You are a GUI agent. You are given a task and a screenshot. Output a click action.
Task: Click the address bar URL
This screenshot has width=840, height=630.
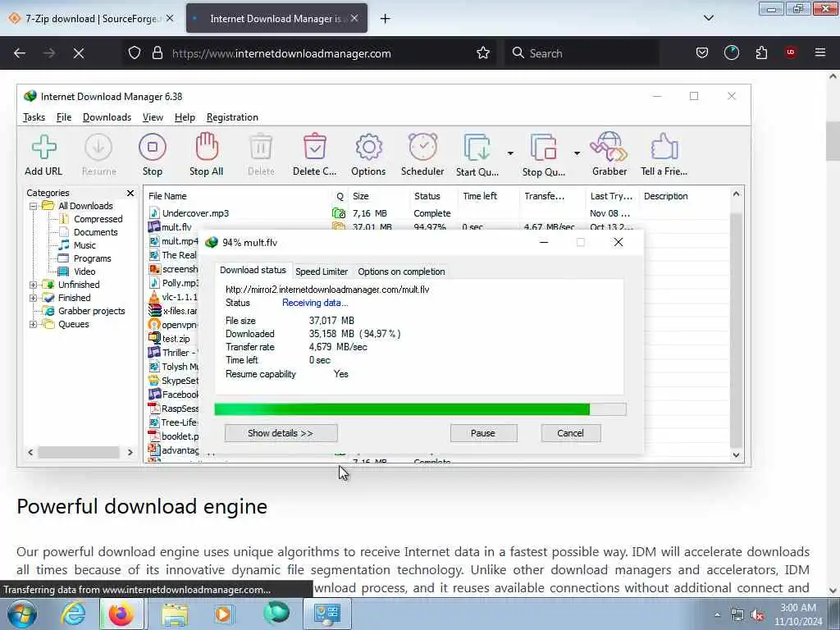coord(281,53)
